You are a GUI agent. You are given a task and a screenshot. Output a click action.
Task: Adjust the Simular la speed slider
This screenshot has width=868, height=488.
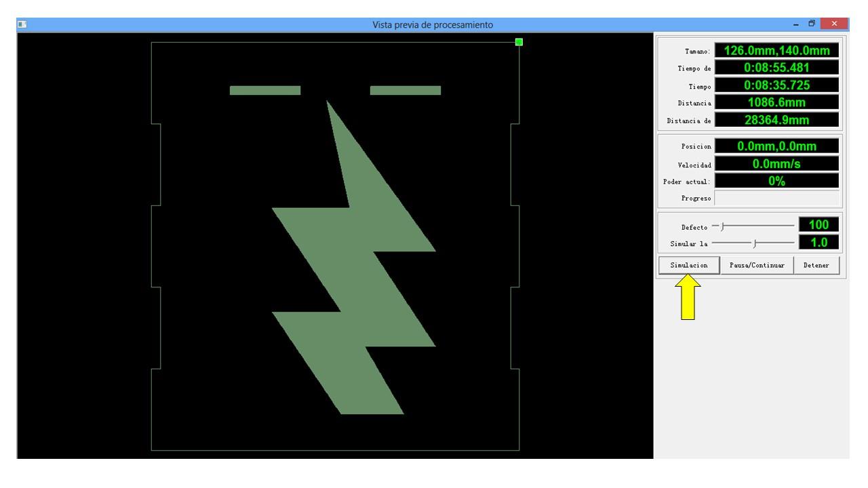[754, 243]
